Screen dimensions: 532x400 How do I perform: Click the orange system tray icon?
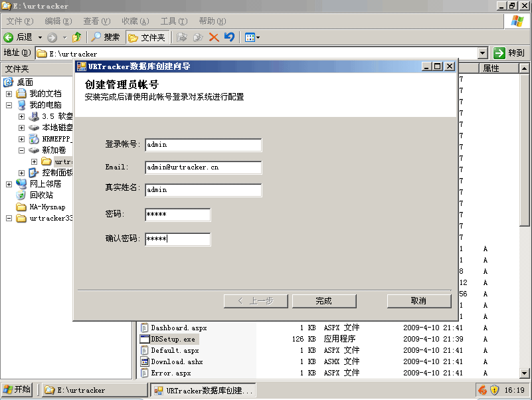tap(482, 390)
